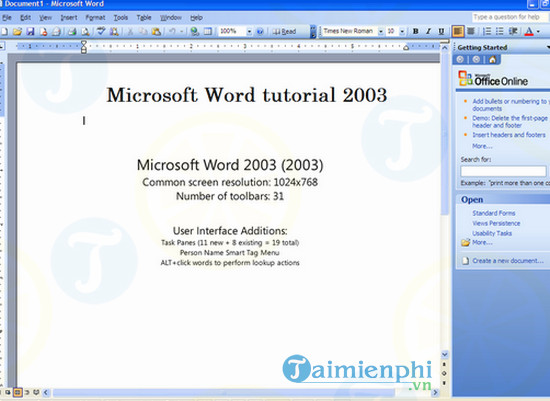550x401 pixels.
Task: Toggle Align Left paragraph alignment
Action: (x=457, y=32)
